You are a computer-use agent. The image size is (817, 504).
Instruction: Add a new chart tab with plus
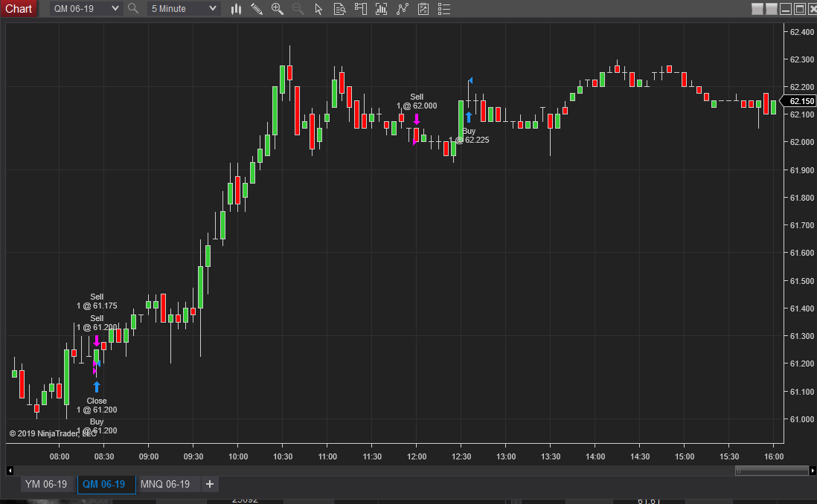click(210, 484)
